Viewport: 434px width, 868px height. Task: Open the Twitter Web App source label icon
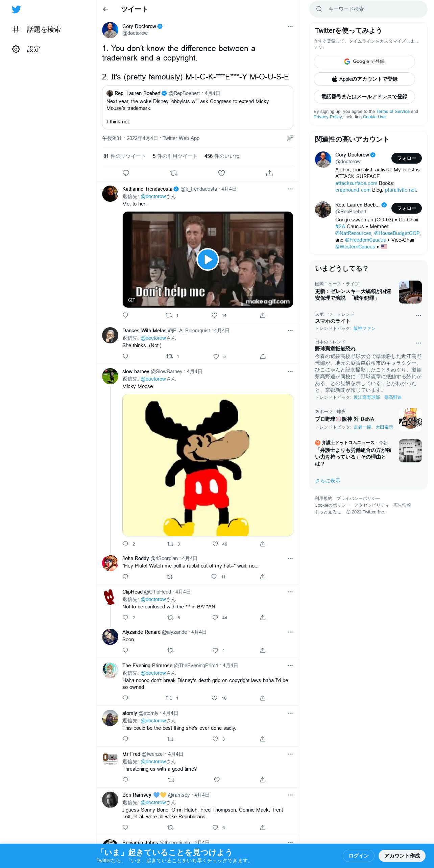pyautogui.click(x=290, y=138)
